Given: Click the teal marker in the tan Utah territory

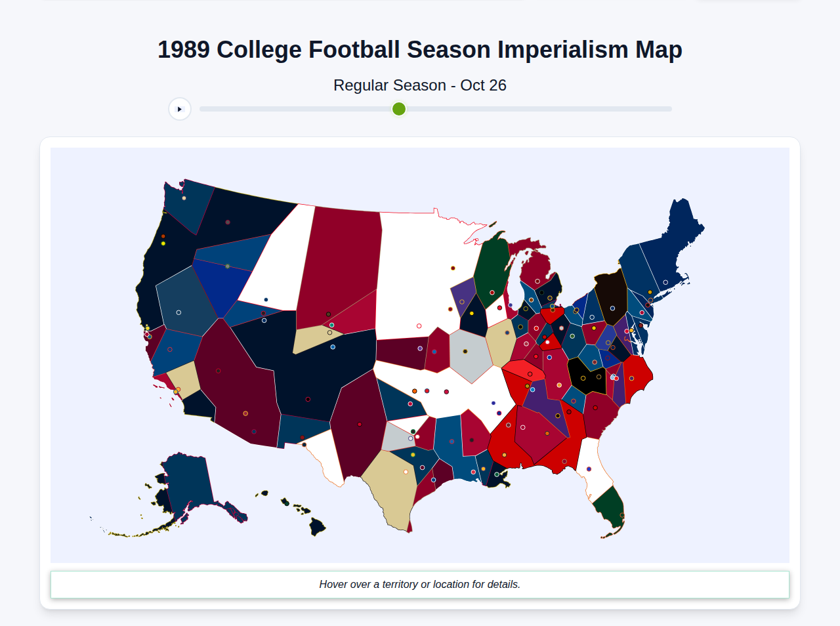Looking at the screenshot, I should click(331, 325).
